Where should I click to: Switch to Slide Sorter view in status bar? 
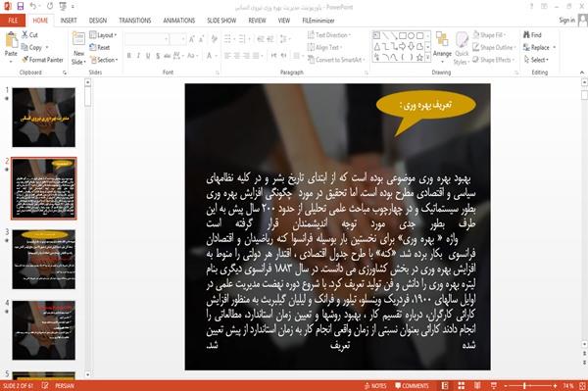coord(462,385)
